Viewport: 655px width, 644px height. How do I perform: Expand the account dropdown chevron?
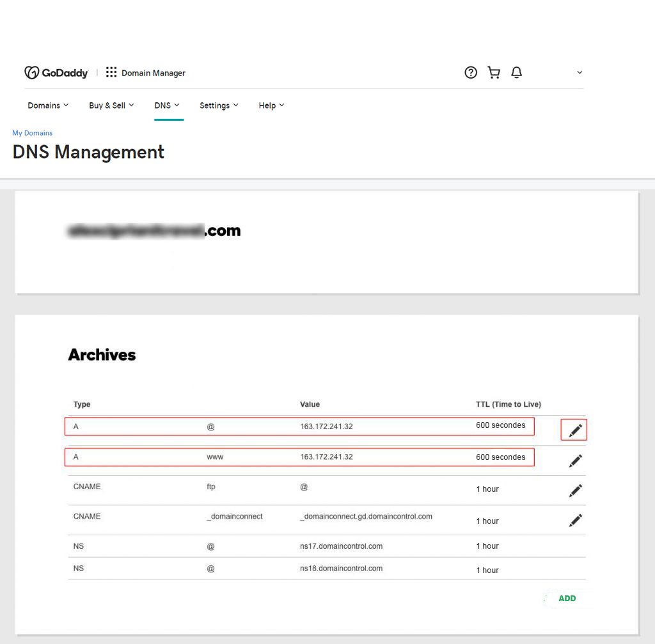(580, 73)
